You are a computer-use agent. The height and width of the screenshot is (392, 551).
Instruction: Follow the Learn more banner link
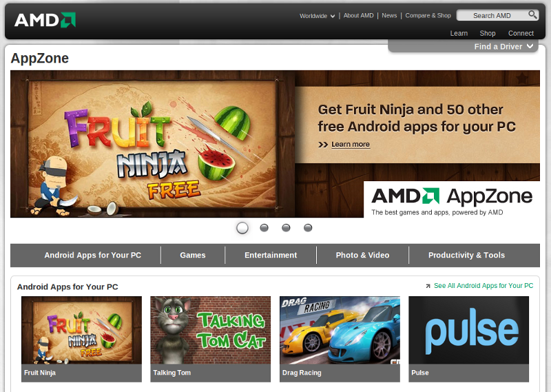coord(351,145)
